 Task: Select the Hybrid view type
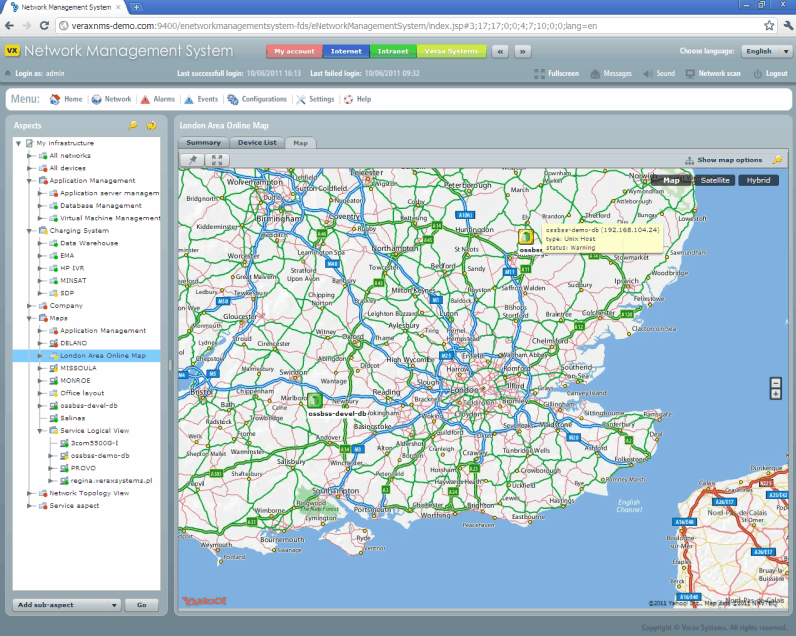coord(758,180)
